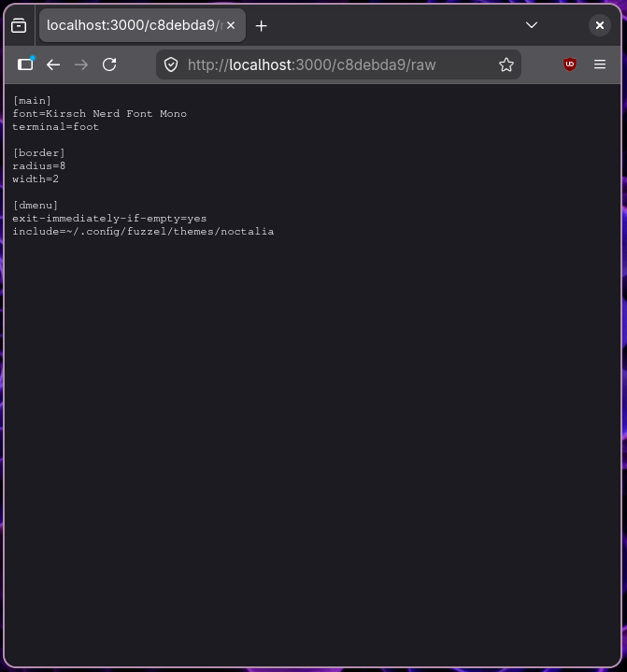Image resolution: width=627 pixels, height=672 pixels.
Task: Close the localhost:3000 tab
Action: coord(231,26)
